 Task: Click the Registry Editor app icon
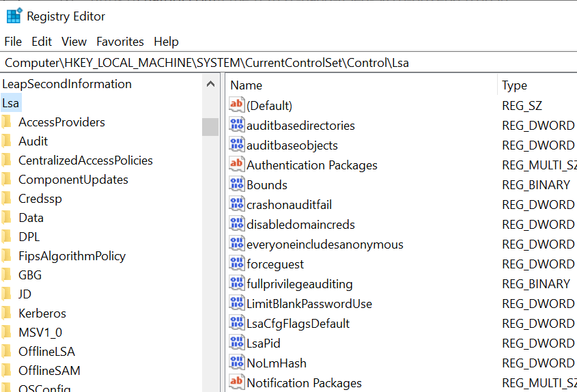point(14,16)
